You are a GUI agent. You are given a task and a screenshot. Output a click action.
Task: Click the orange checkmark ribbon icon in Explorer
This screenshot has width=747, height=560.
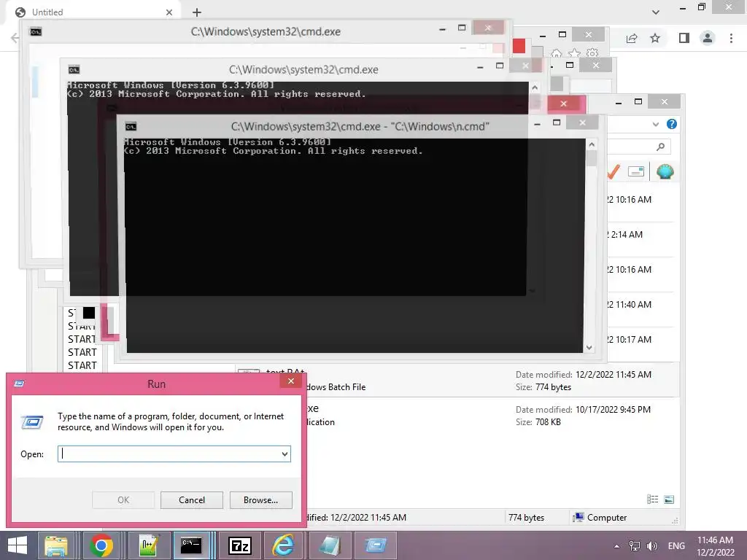coord(614,172)
